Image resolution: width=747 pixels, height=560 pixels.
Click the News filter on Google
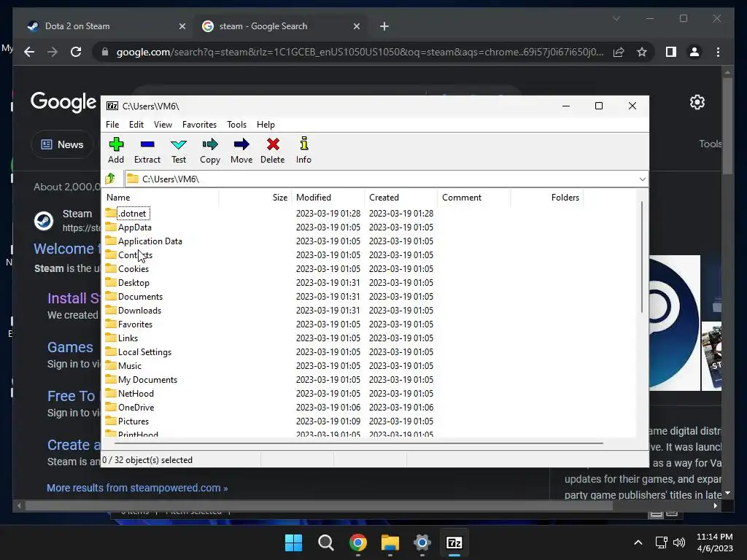click(x=63, y=144)
